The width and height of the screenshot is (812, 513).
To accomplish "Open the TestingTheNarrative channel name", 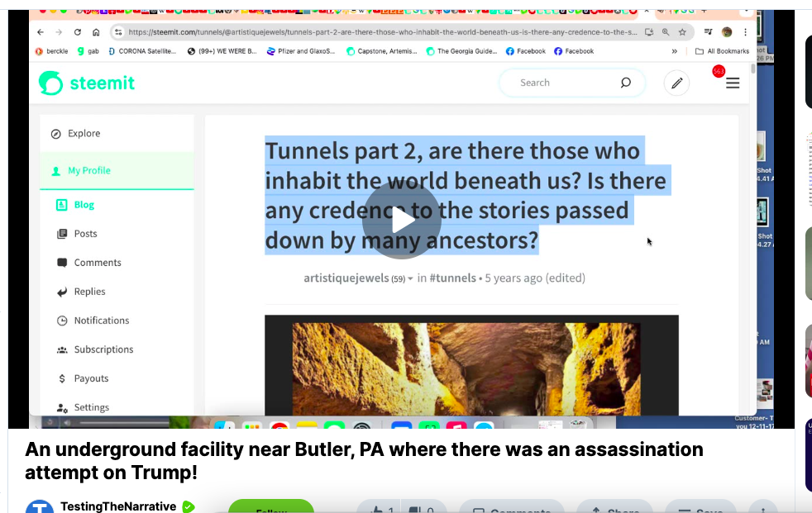I will 118,506.
